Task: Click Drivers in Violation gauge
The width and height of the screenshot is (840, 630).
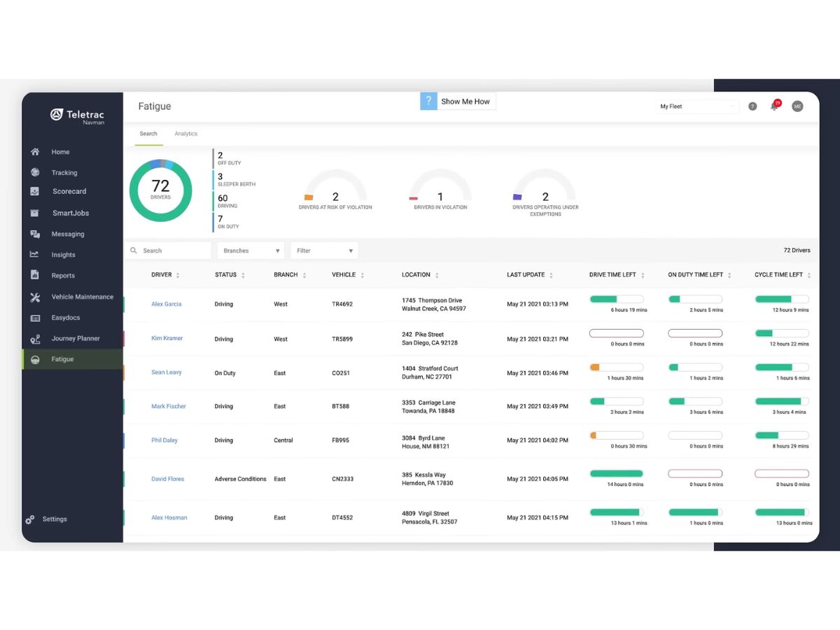Action: [440, 190]
